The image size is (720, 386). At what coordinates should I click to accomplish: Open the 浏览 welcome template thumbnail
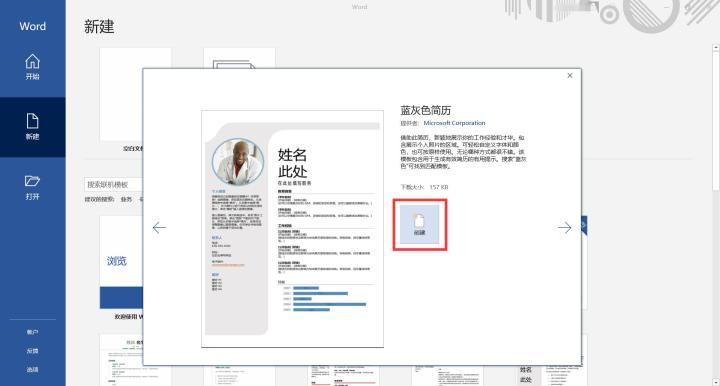point(121,262)
